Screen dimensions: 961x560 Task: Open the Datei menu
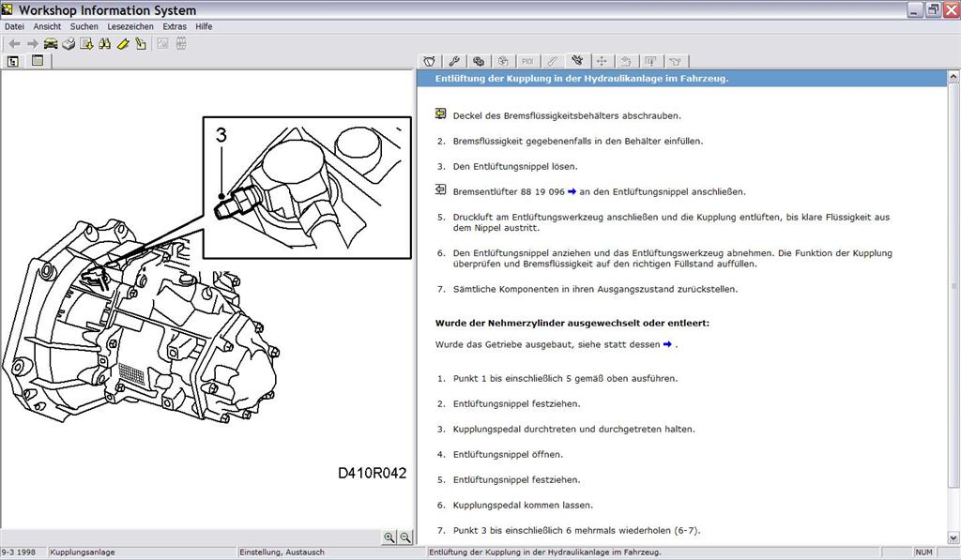(x=14, y=26)
